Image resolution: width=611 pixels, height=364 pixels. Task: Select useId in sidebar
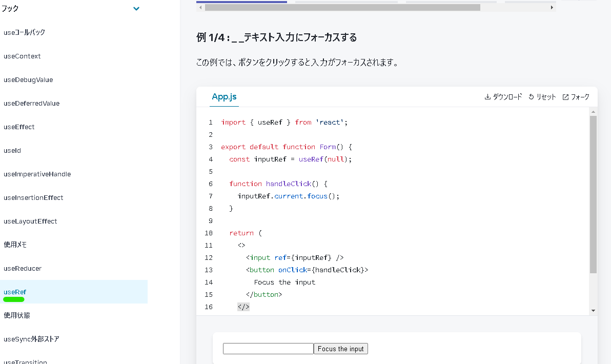(12, 150)
